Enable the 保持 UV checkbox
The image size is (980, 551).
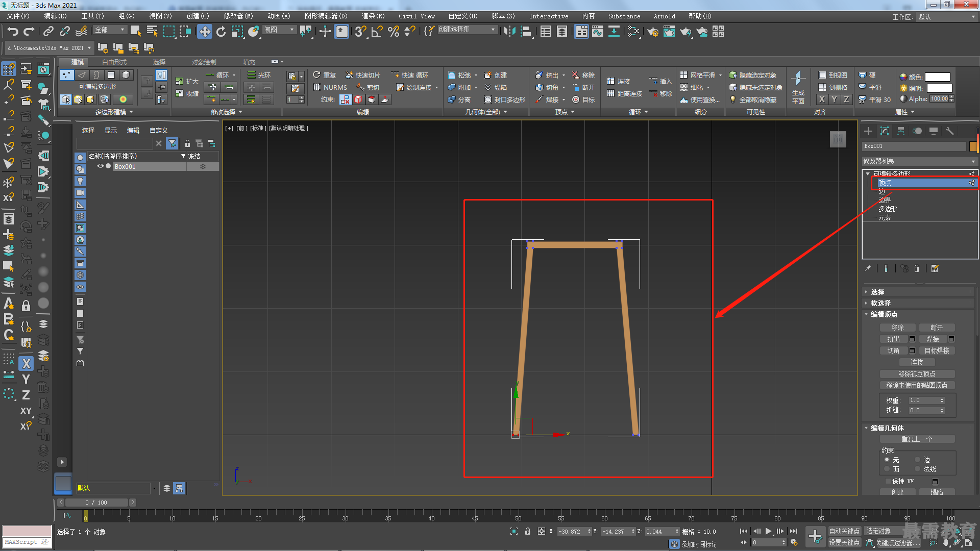click(x=888, y=481)
